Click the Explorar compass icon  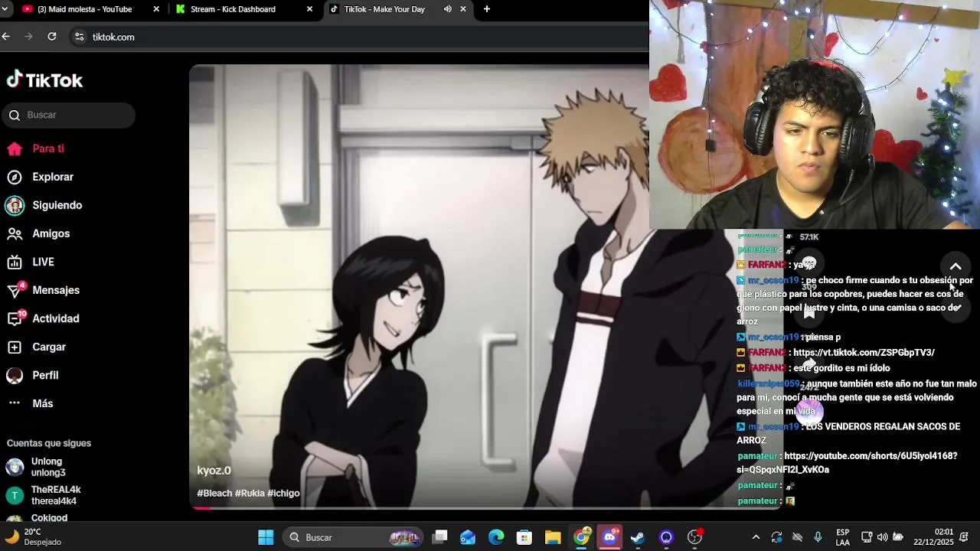pos(15,177)
